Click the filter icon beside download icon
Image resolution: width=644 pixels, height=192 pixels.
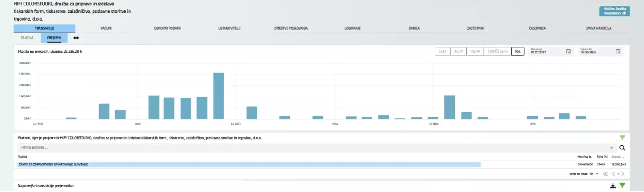coord(622,186)
